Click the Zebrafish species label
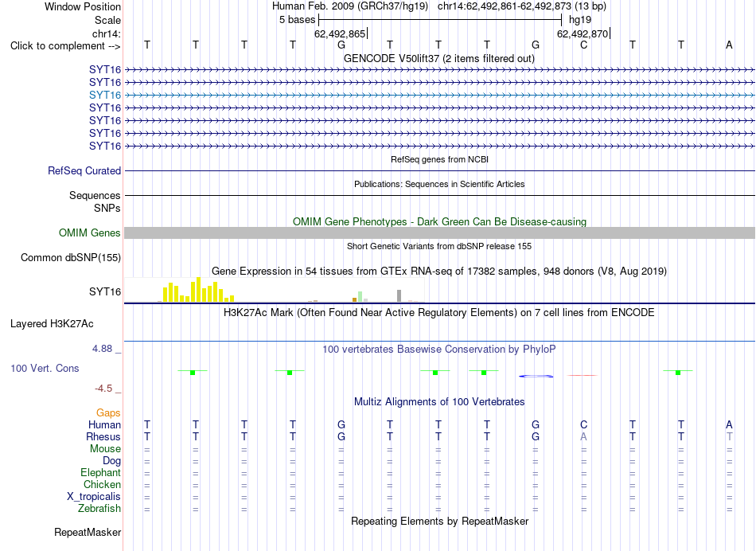 coord(99,509)
